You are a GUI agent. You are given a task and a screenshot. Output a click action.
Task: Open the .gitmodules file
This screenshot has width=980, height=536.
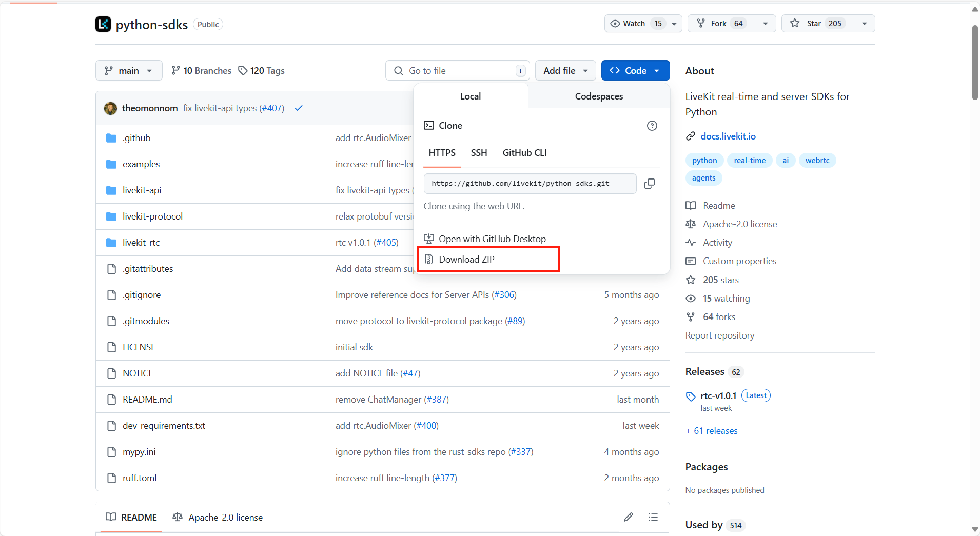[x=146, y=321]
